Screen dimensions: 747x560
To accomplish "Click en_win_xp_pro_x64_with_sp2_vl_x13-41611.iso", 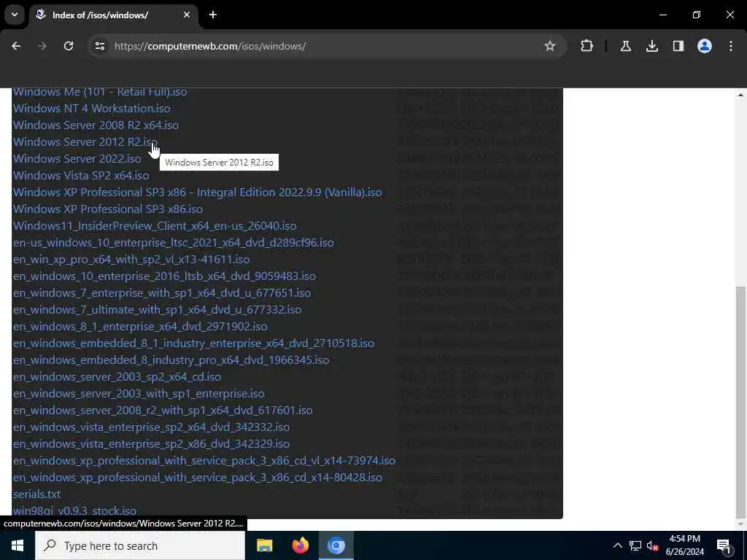I will click(x=131, y=260).
